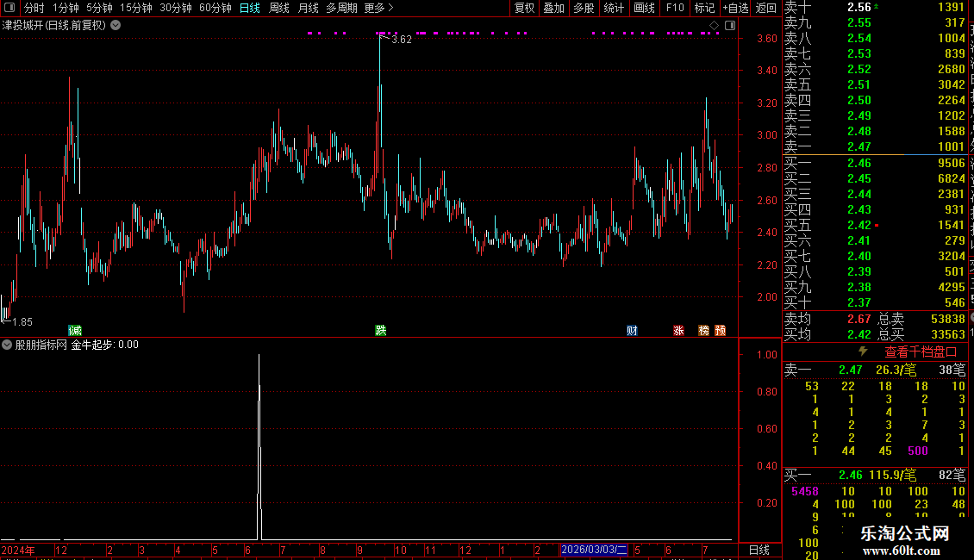
Task: Click the 卖六 volume 2680
Action: pos(952,69)
